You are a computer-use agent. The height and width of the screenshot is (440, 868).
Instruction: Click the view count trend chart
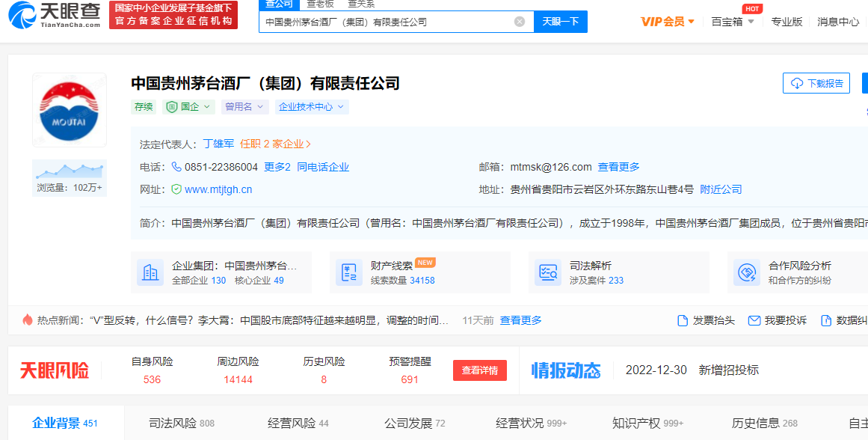pos(70,170)
